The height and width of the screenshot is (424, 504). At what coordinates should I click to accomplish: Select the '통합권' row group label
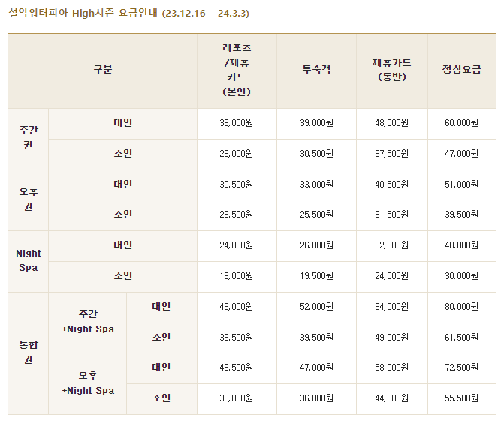coord(29,353)
